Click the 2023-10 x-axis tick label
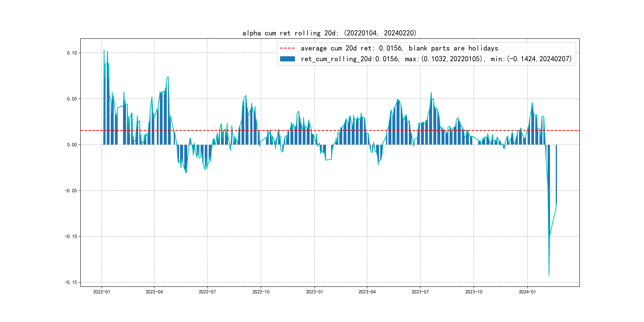Viewport: 644px width, 322px height. click(x=474, y=292)
